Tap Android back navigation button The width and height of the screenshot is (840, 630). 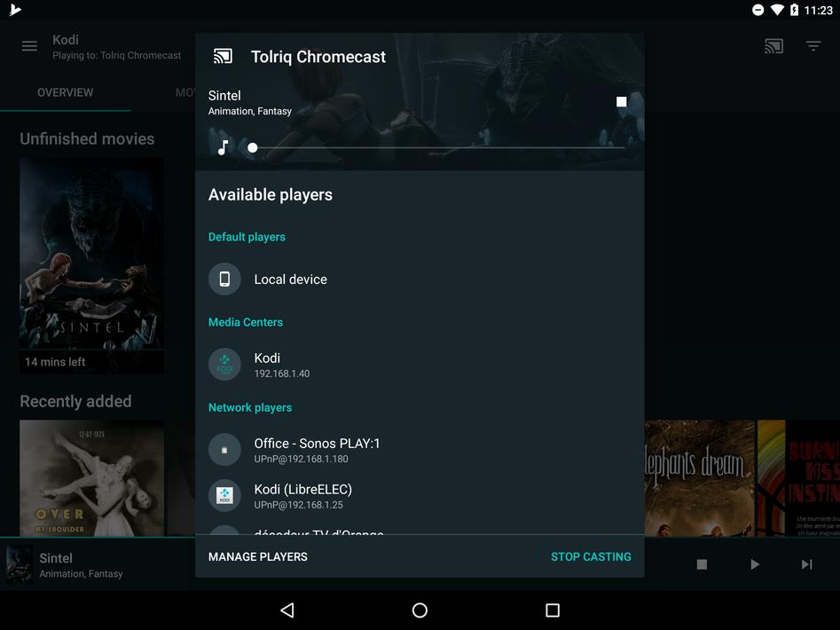[287, 610]
